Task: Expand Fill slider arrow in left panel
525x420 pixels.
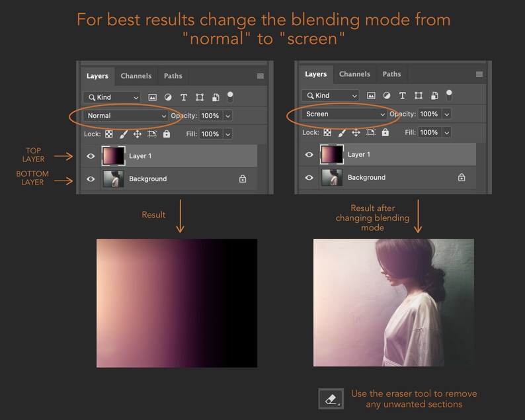Action: click(228, 134)
